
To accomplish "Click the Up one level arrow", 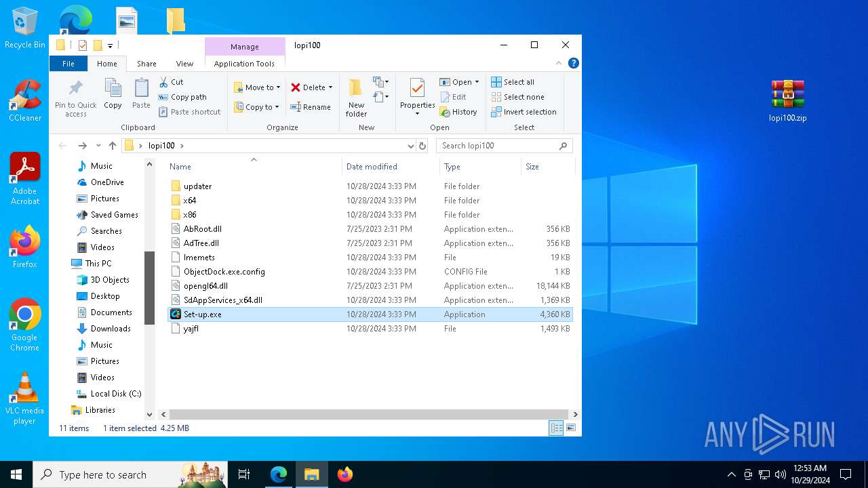I will click(113, 146).
